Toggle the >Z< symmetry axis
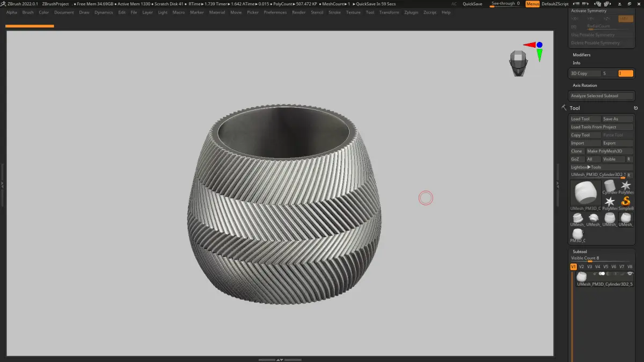Image resolution: width=644 pixels, height=362 pixels. tap(606, 18)
